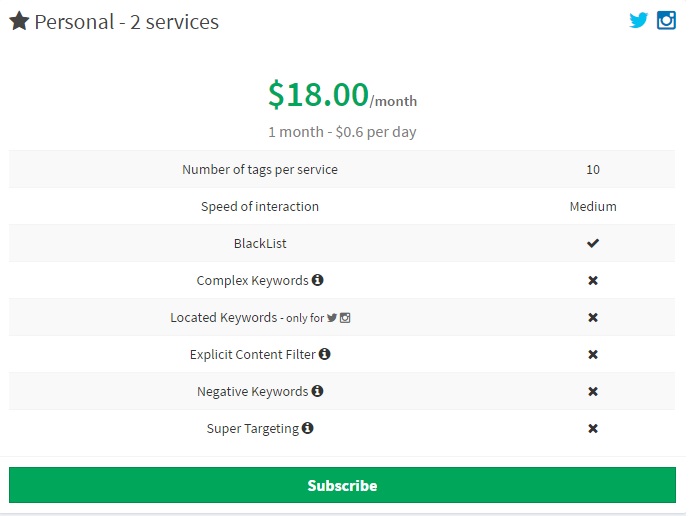Click the Super Targeting cross mark

point(593,429)
